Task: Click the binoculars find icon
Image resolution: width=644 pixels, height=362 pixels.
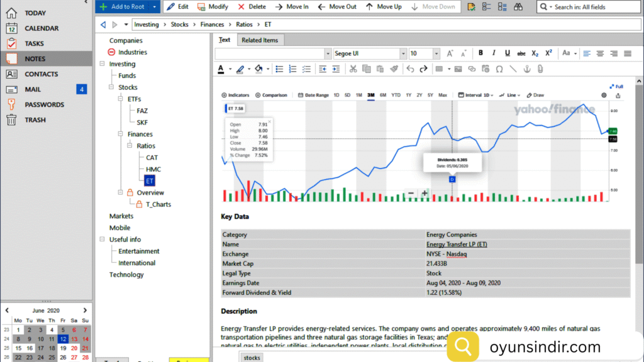Action: [519, 7]
